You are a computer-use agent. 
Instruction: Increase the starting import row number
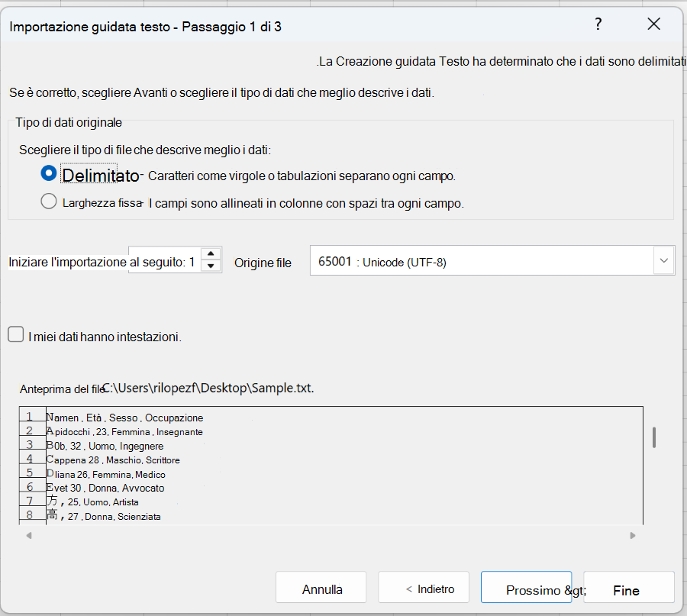point(211,253)
